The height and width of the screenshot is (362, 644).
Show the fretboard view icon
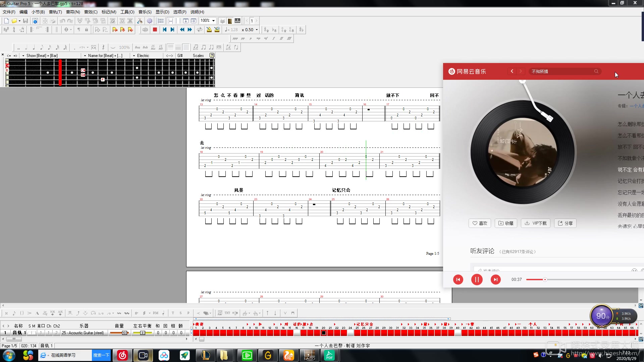[x=230, y=21]
